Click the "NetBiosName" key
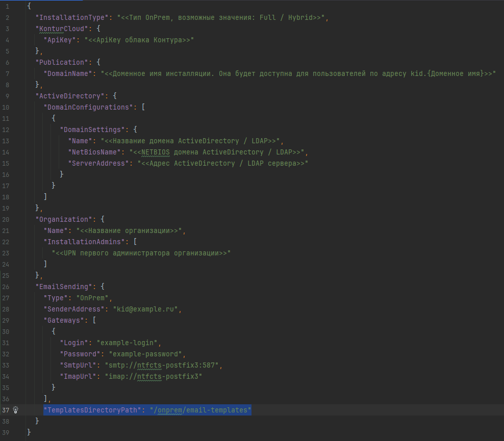This screenshot has width=504, height=441. click(x=94, y=152)
